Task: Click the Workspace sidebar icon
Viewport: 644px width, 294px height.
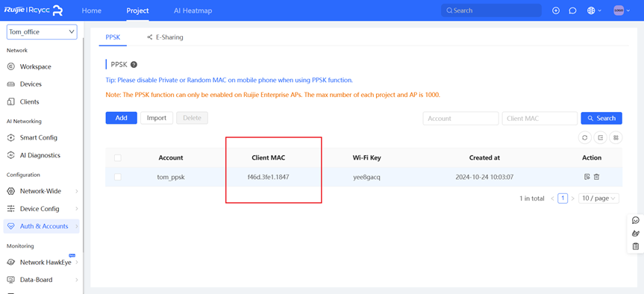Action: pos(11,66)
